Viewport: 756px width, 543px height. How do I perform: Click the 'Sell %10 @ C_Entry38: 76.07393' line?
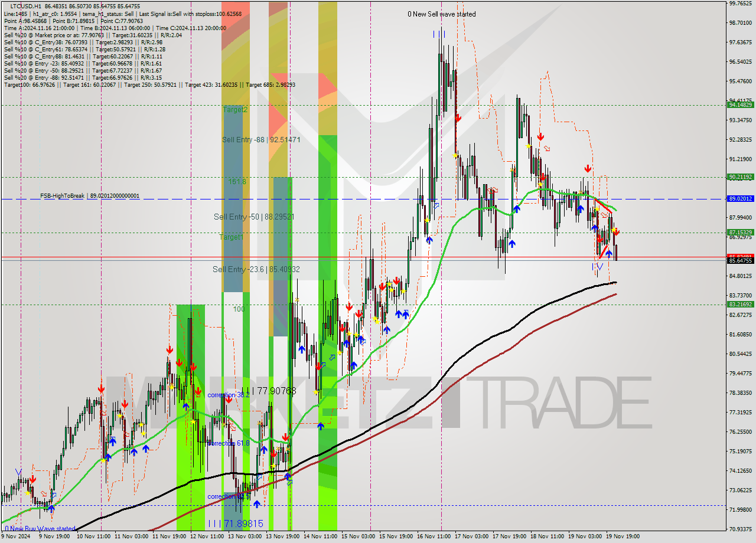[x=83, y=42]
